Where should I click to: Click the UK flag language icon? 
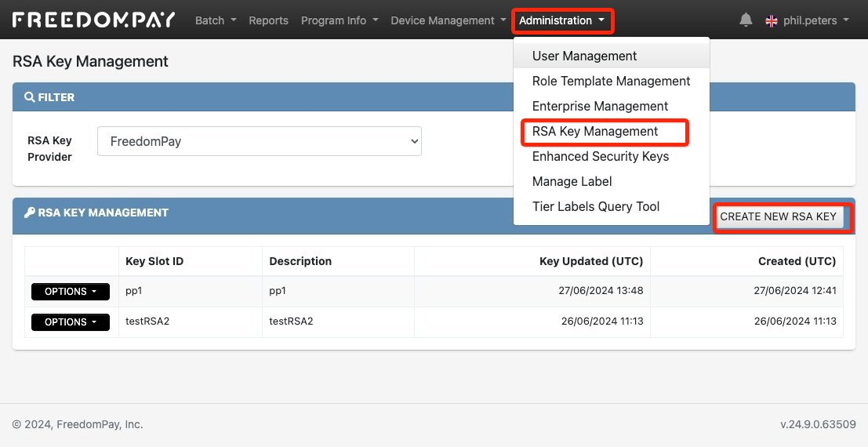(x=771, y=21)
